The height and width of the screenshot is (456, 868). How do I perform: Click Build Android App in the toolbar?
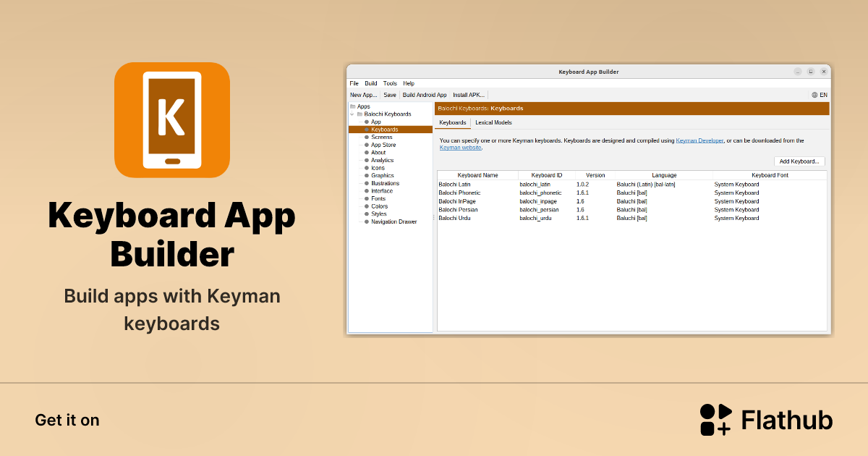(425, 94)
